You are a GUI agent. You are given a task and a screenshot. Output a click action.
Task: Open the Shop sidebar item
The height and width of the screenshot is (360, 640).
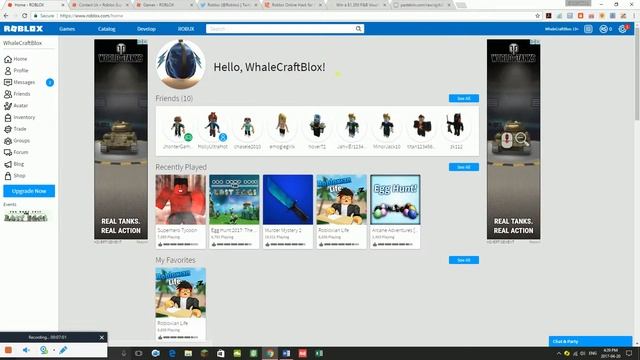pos(15,176)
